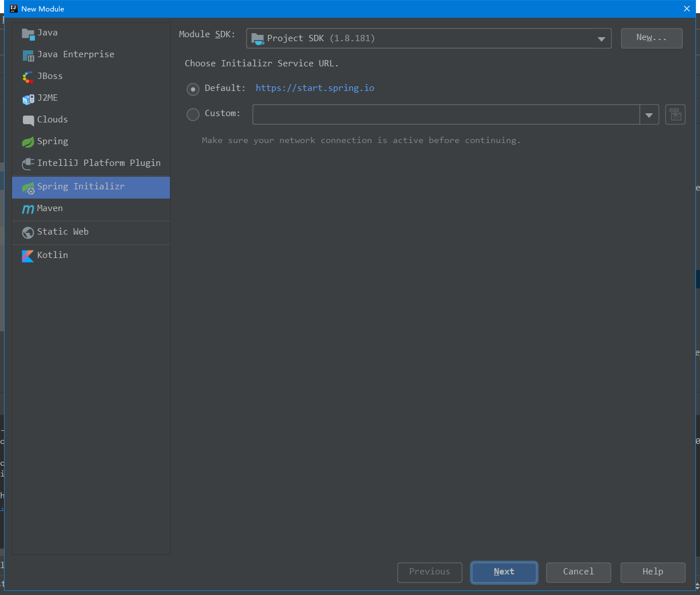Select the Custom URL radio button
The width and height of the screenshot is (700, 595).
(193, 114)
